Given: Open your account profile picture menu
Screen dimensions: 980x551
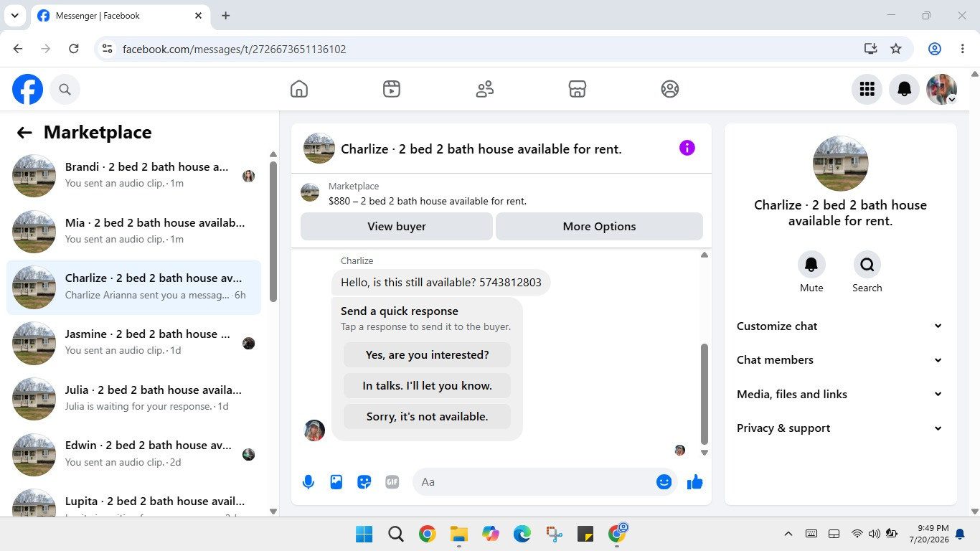Looking at the screenshot, I should click(942, 89).
